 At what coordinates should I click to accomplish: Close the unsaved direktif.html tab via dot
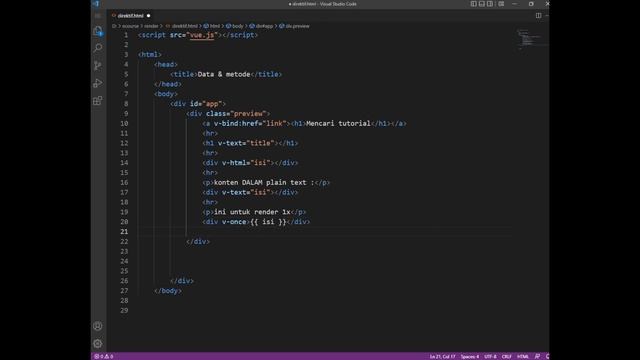point(148,16)
